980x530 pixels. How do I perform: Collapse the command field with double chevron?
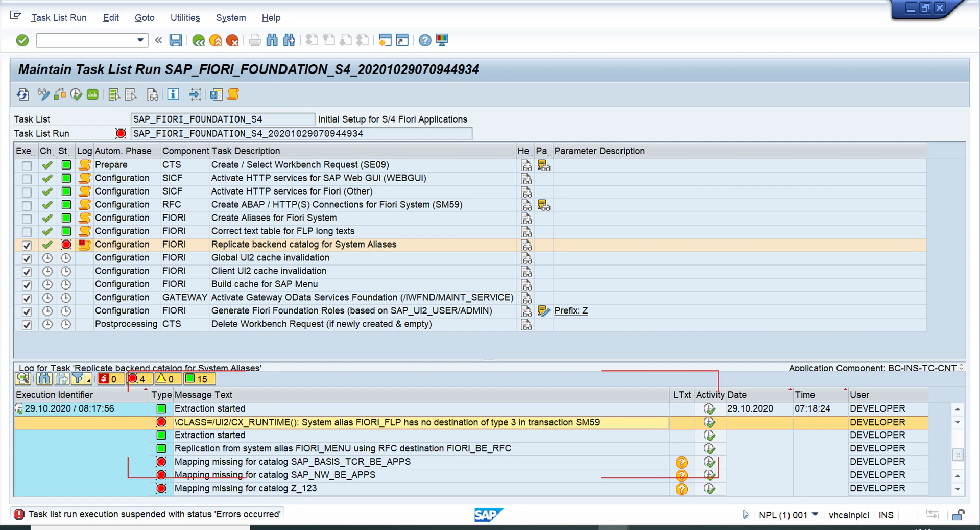(x=158, y=40)
